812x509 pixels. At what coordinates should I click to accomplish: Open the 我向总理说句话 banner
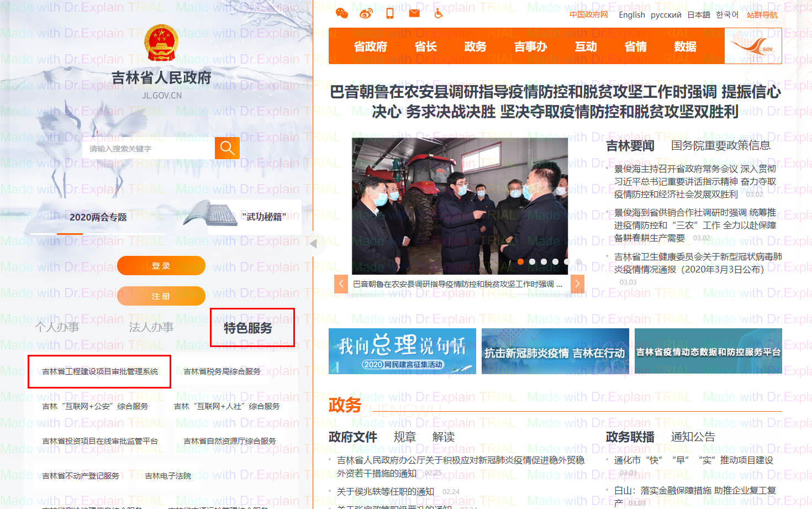pyautogui.click(x=402, y=351)
